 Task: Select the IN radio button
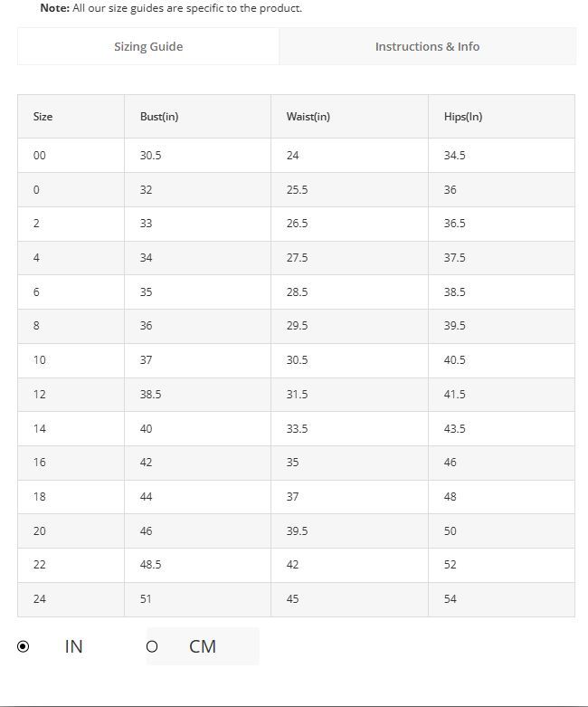(23, 646)
